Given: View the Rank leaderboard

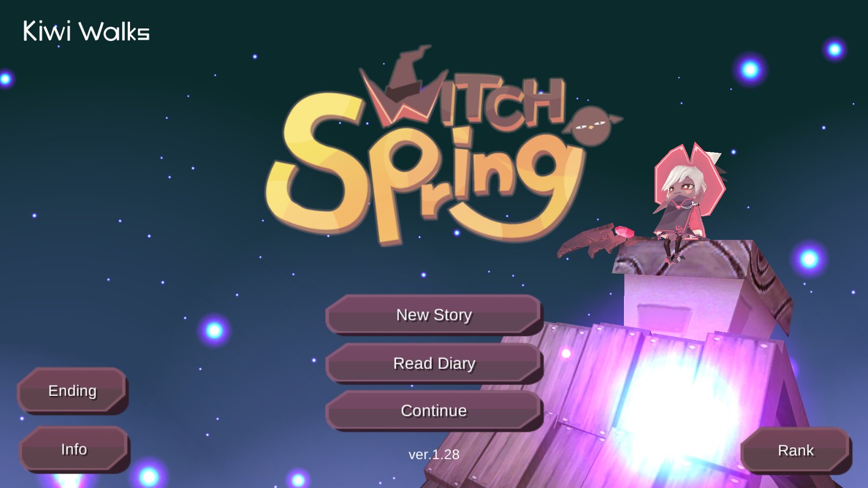Looking at the screenshot, I should pos(796,450).
